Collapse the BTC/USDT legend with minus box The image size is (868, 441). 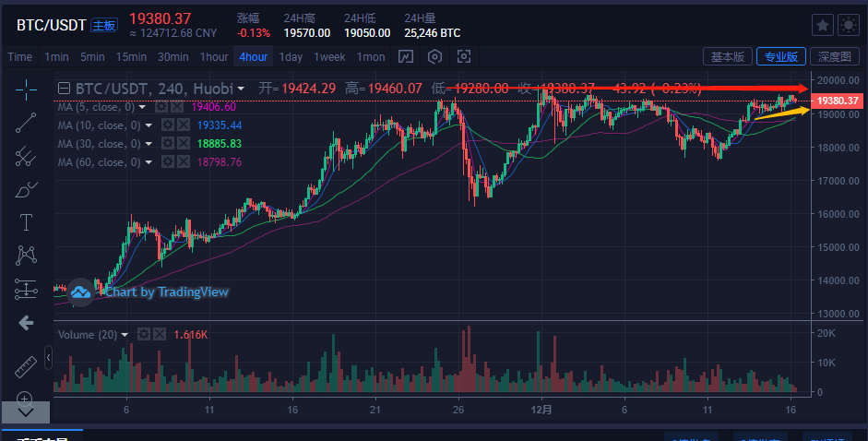[65, 88]
